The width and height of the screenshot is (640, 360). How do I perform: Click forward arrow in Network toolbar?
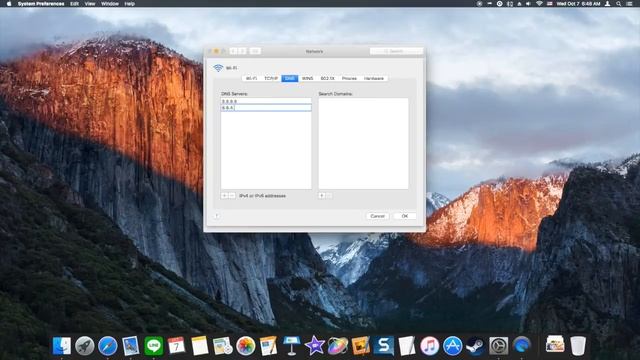pos(242,51)
